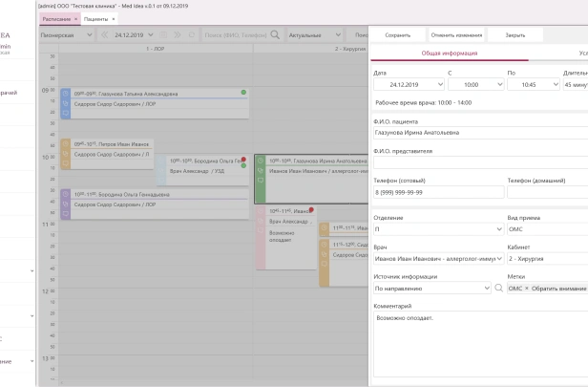The image size is (588, 387).
Task: Select Бородина Ольга Геннадьевна 10:30 appointment
Action: coord(153,199)
